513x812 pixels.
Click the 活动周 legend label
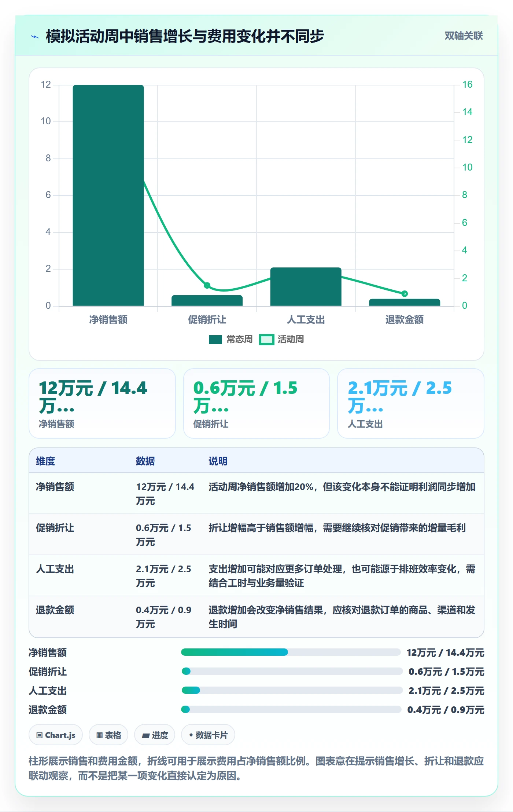[x=291, y=340]
